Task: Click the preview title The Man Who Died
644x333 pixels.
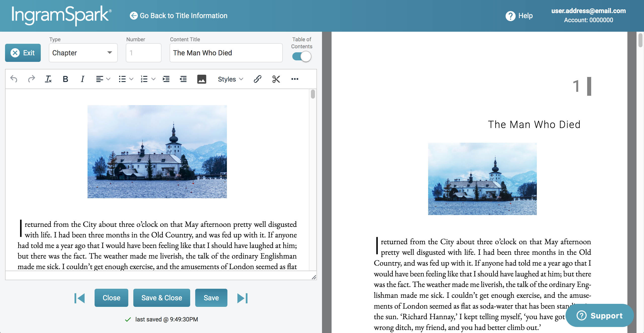Action: (x=534, y=124)
